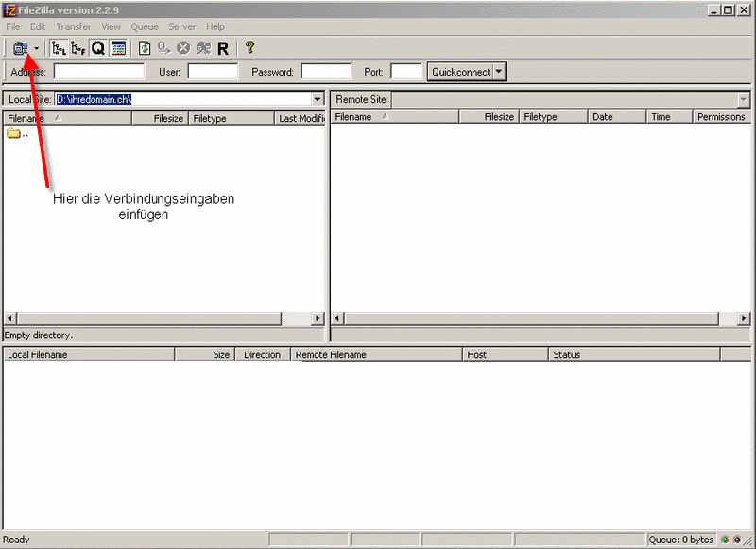Click the Cancel operation icon

pos(183,47)
